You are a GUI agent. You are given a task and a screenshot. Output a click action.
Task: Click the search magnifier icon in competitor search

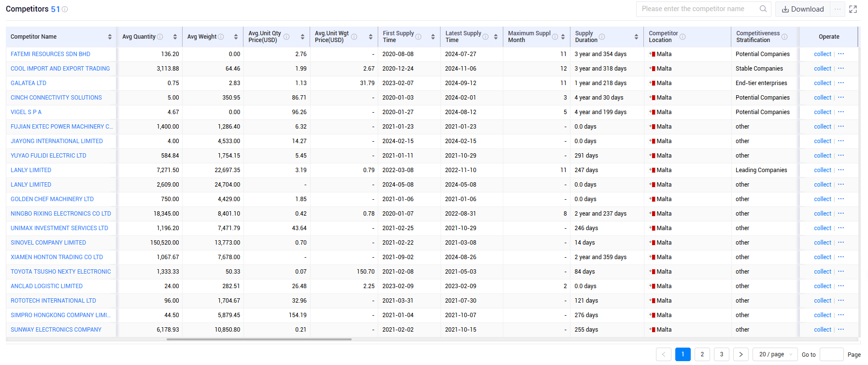pyautogui.click(x=763, y=9)
